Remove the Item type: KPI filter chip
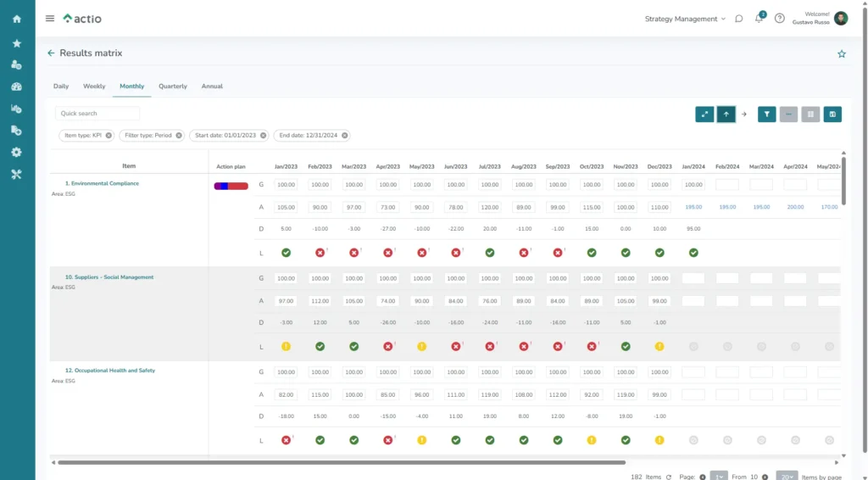The height and width of the screenshot is (480, 868). [x=108, y=136]
